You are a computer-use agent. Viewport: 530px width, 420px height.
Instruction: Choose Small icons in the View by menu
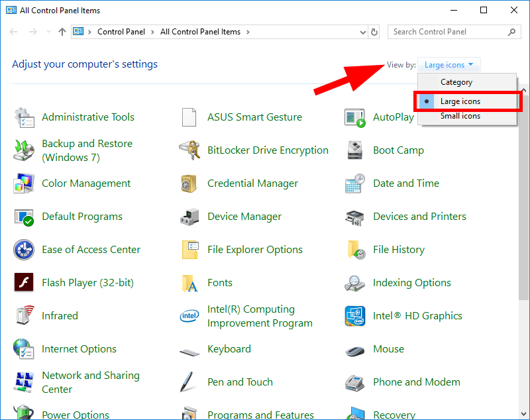[468, 116]
